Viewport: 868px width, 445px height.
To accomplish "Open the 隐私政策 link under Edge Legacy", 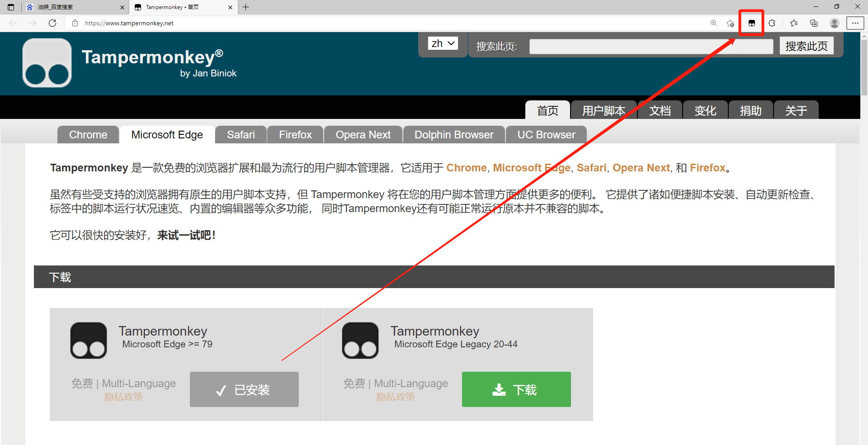I will (396, 397).
